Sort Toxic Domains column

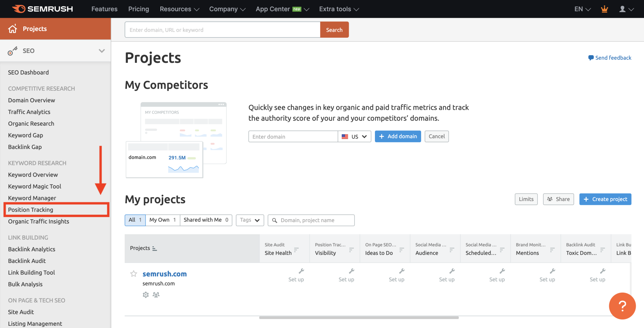pyautogui.click(x=603, y=250)
